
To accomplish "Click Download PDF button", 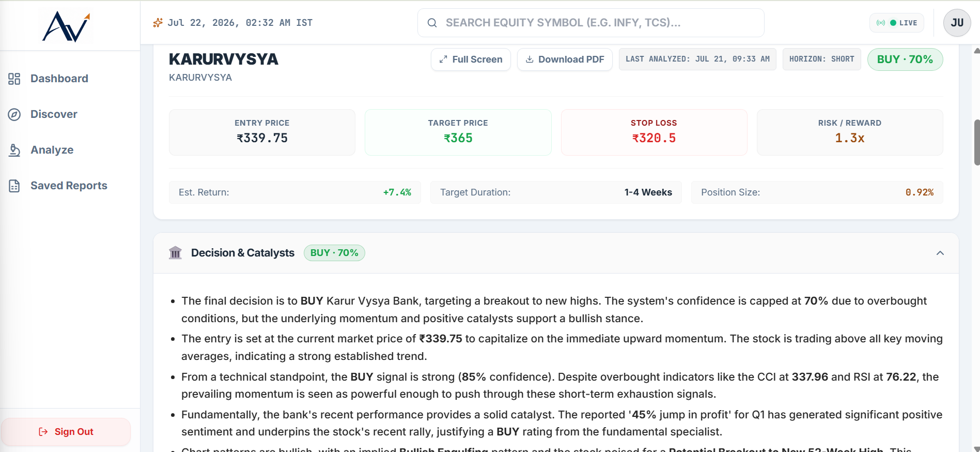I will click(x=565, y=59).
